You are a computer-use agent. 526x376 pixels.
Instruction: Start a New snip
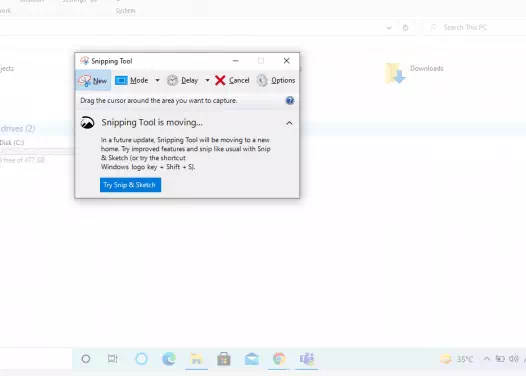pos(93,80)
